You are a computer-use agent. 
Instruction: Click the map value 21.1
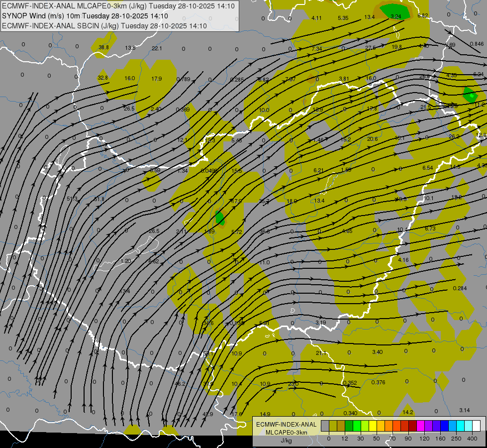[x=321, y=353]
